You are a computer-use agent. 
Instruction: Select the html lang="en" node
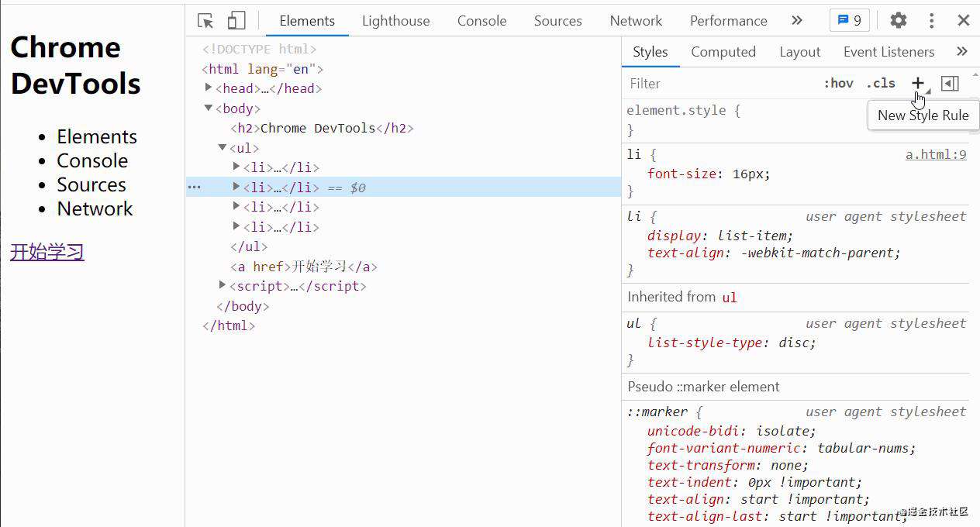262,69
